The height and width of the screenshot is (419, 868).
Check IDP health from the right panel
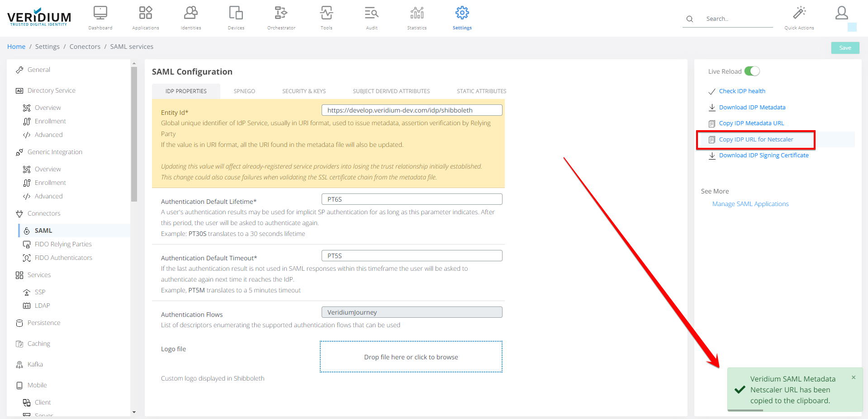[x=742, y=91]
